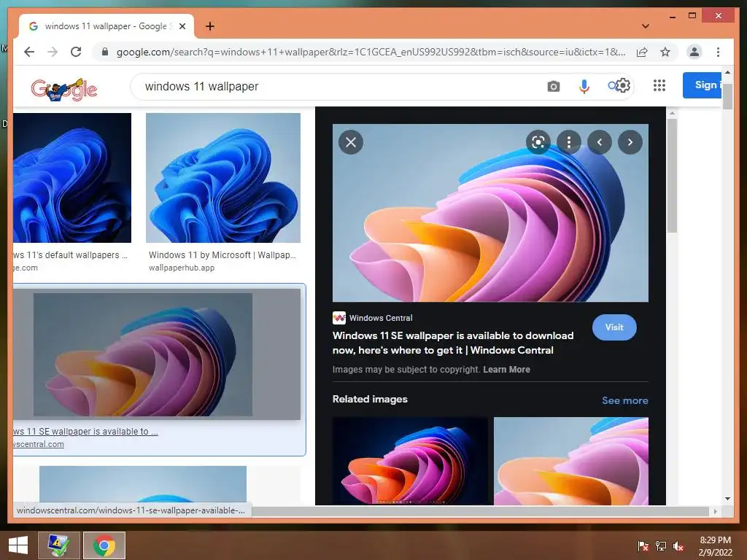Open the network status tray icon

(x=661, y=545)
